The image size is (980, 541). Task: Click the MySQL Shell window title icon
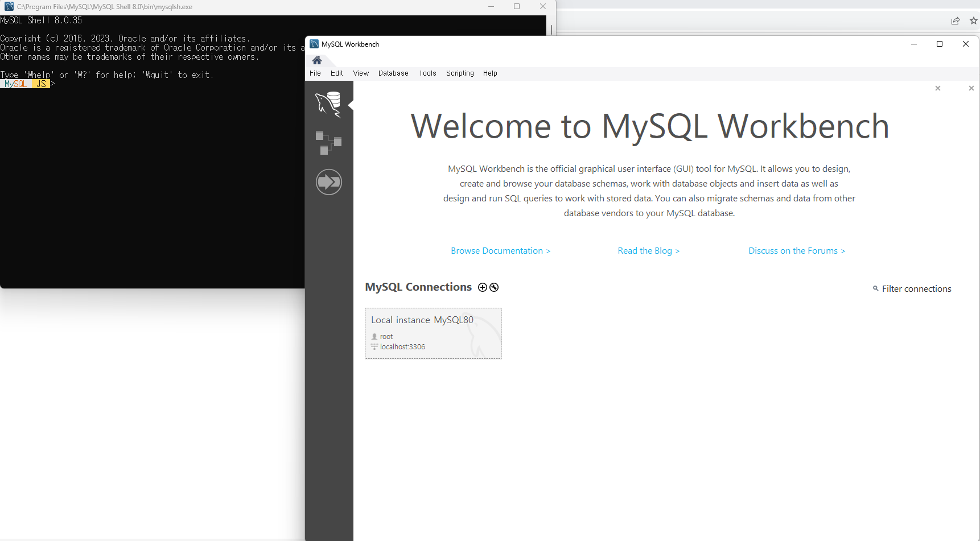pos(9,6)
